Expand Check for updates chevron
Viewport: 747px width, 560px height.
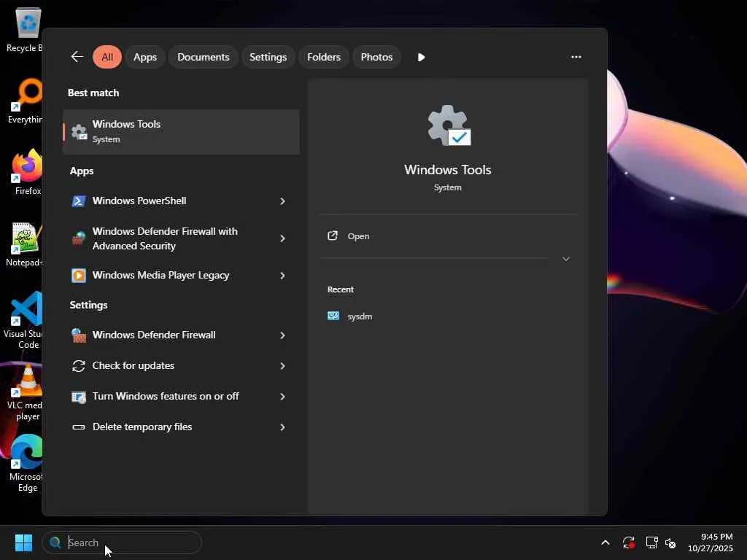coord(282,366)
